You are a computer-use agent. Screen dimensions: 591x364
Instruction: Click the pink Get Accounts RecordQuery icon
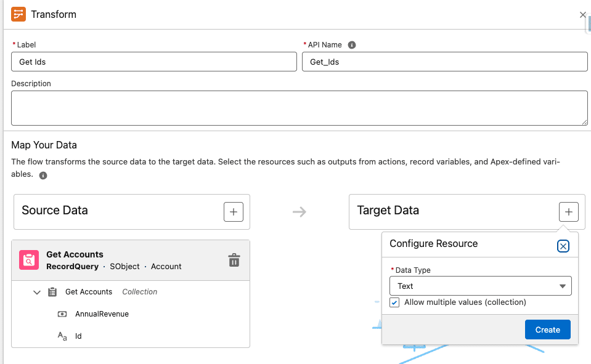pos(29,260)
